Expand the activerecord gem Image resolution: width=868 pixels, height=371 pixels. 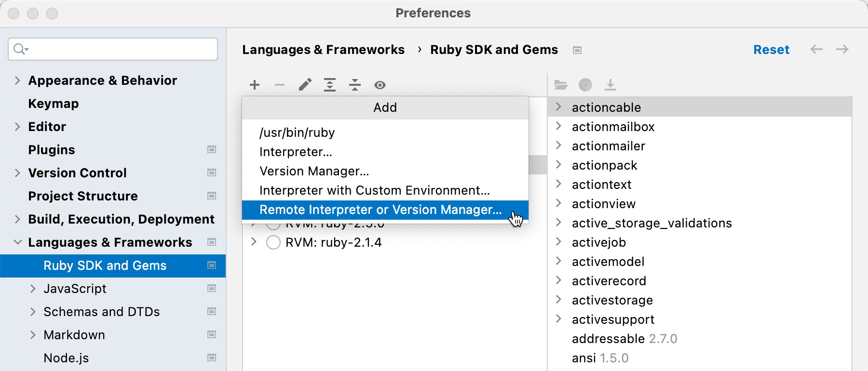tap(558, 280)
